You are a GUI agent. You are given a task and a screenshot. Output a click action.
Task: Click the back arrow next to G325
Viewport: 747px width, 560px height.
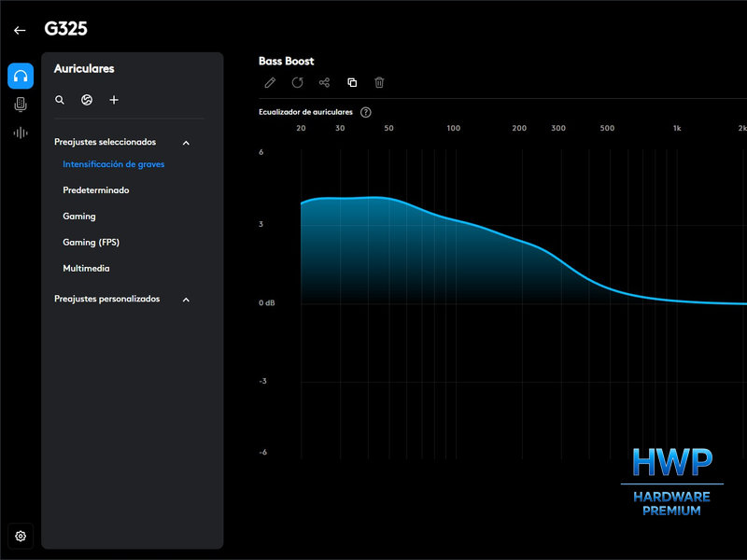[20, 30]
